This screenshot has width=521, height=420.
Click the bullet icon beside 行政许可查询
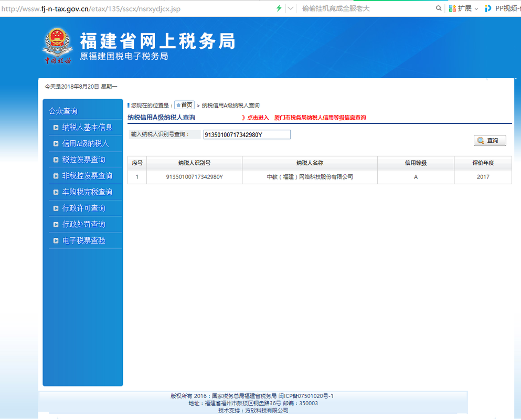56,208
